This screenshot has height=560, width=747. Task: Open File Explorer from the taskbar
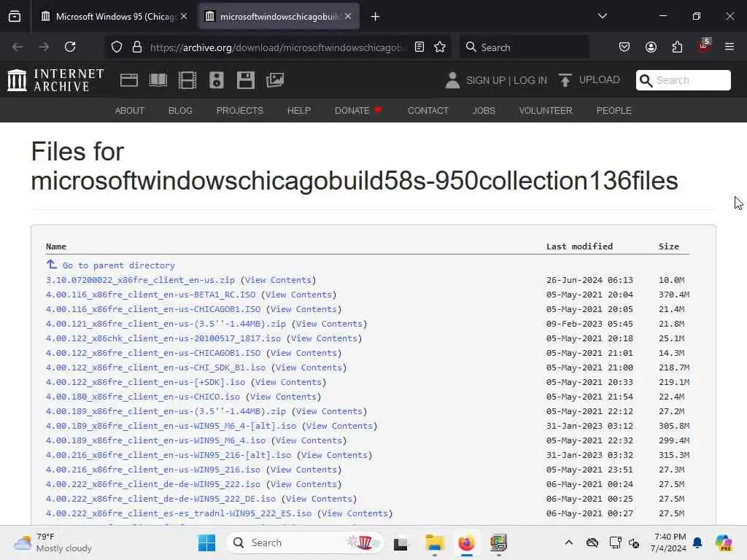pos(435,542)
